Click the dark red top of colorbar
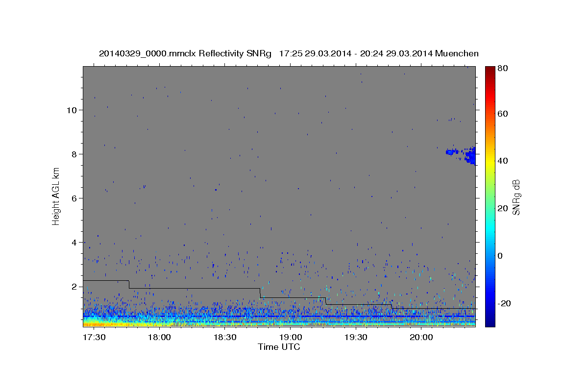The height and width of the screenshot is (392, 588). click(490, 70)
